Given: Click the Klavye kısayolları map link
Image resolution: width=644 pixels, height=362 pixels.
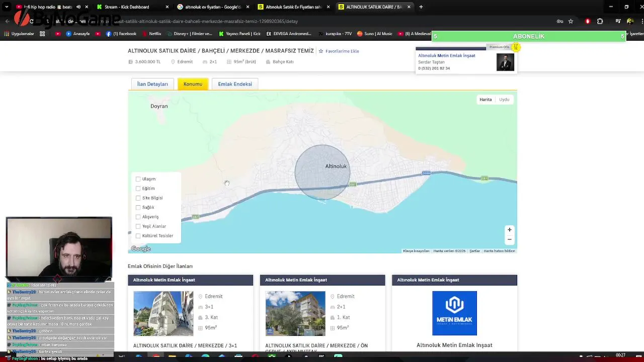Looking at the screenshot, I should pyautogui.click(x=416, y=251).
